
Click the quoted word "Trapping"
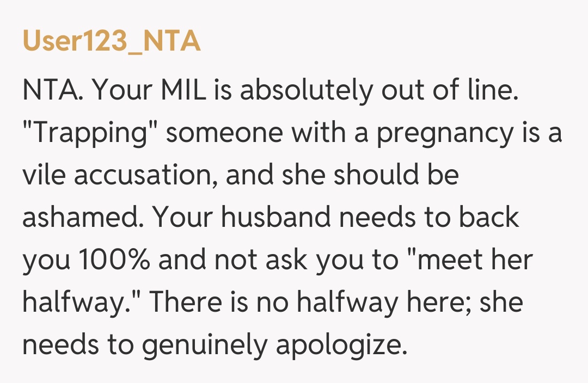coord(90,133)
